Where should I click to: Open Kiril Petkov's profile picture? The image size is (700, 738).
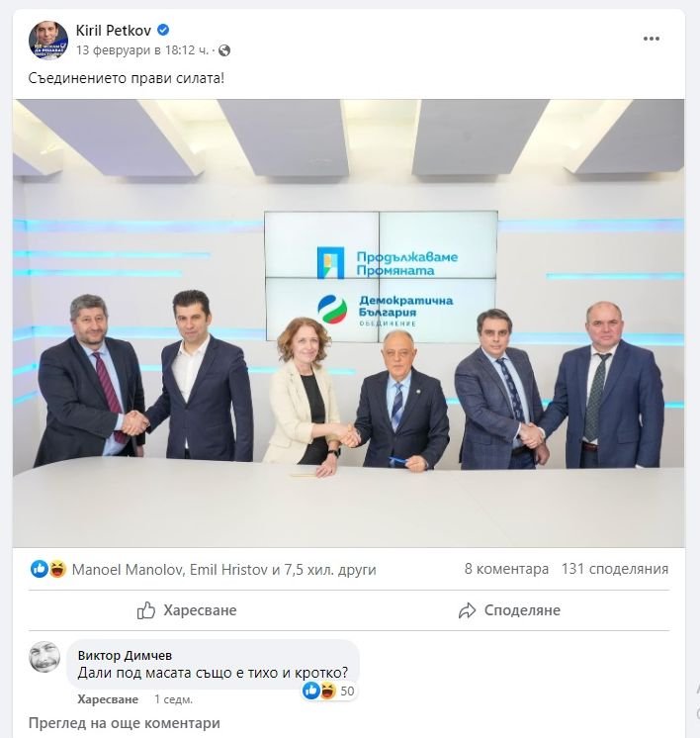[48, 40]
